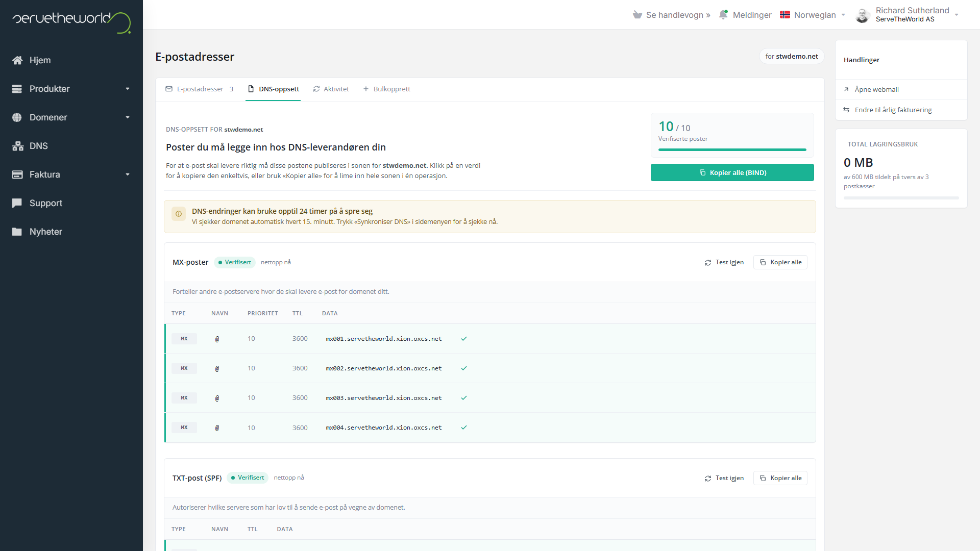The height and width of the screenshot is (551, 980).
Task: Select the DNS-oppsett tab
Action: click(273, 89)
